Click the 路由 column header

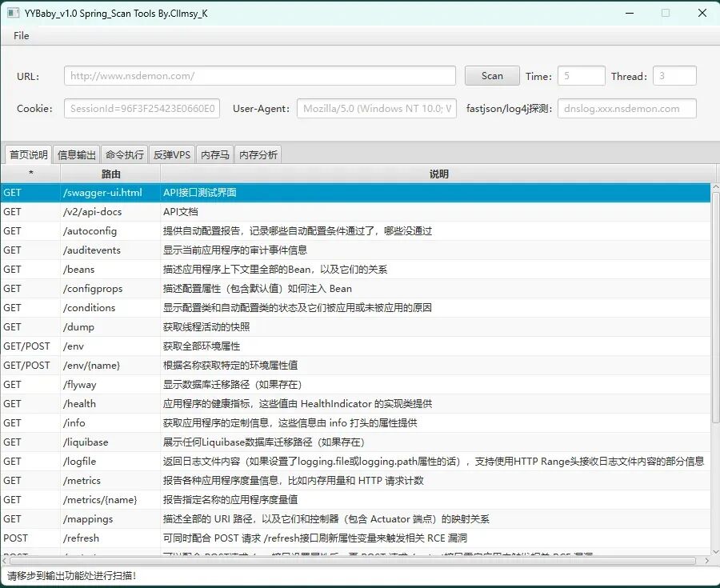coord(110,174)
